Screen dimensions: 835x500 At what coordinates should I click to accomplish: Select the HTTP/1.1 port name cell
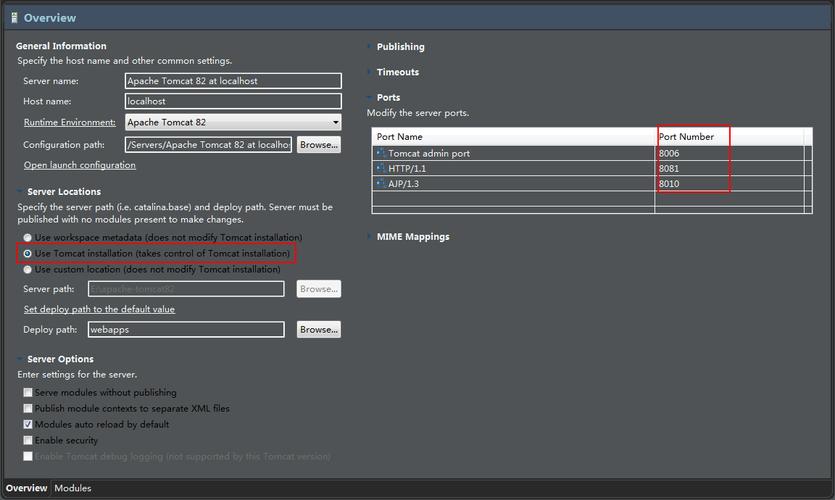point(513,168)
